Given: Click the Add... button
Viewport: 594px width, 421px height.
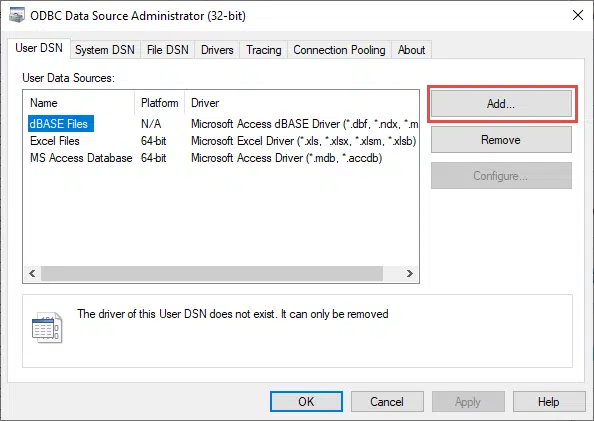Looking at the screenshot, I should click(x=501, y=103).
